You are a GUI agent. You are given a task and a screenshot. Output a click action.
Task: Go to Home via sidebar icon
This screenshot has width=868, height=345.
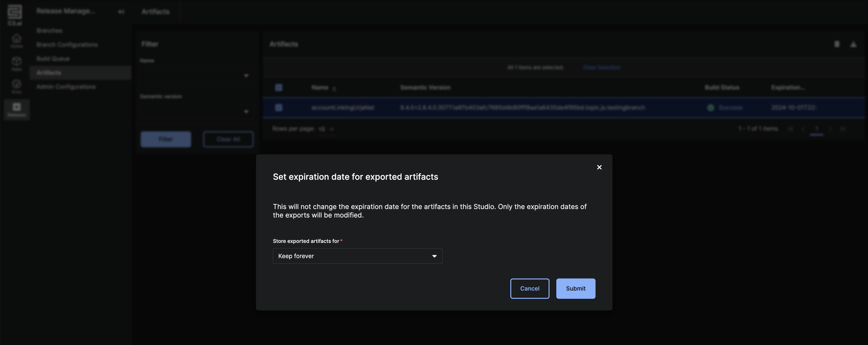click(x=16, y=40)
